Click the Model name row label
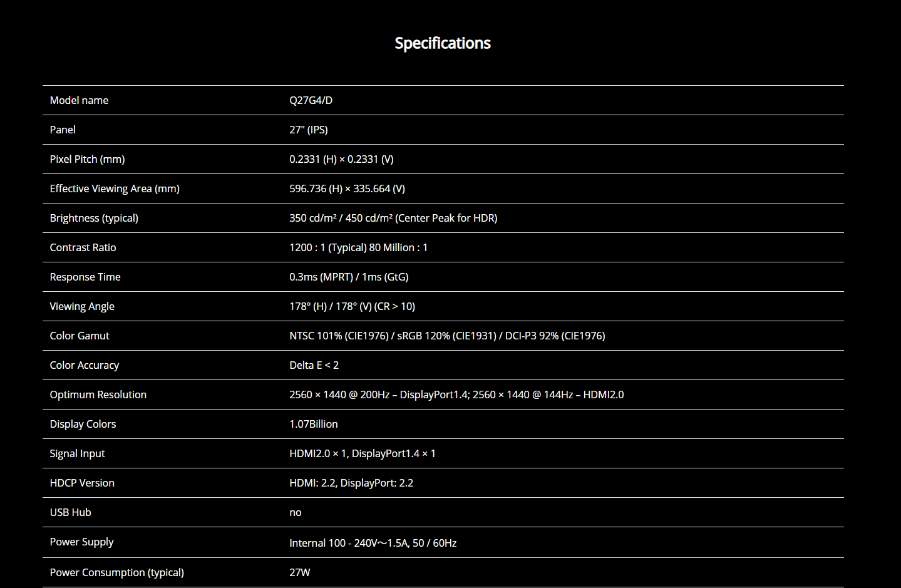The width and height of the screenshot is (901, 588). (79, 100)
